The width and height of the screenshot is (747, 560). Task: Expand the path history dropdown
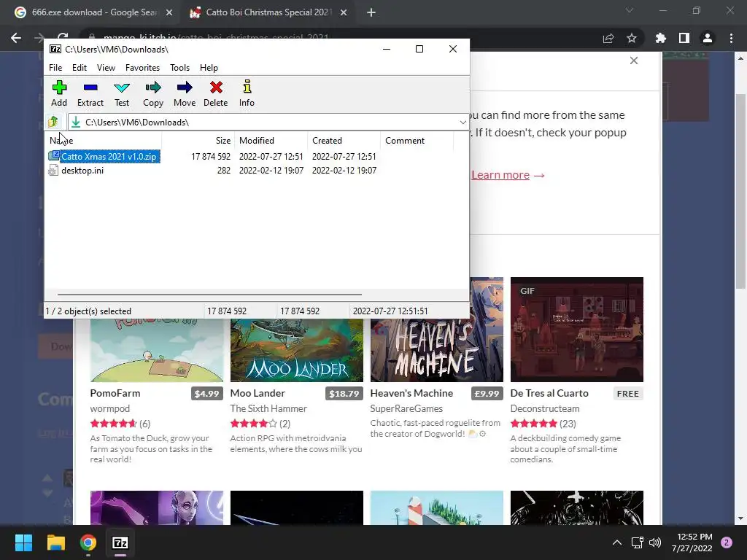coord(462,122)
